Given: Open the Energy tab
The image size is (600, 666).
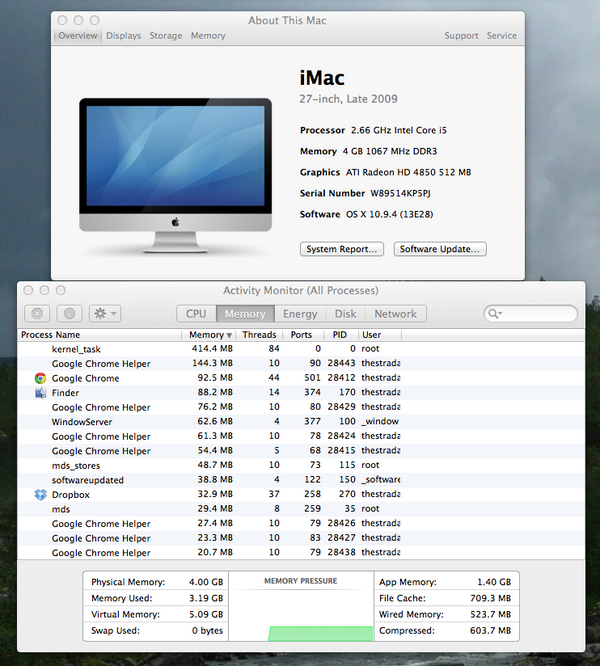Looking at the screenshot, I should 300,314.
